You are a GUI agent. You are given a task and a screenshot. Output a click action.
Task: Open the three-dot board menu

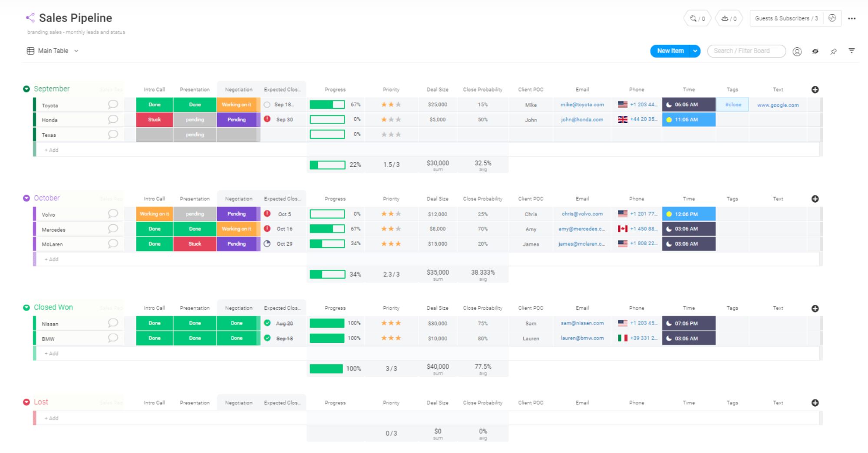coord(852,19)
